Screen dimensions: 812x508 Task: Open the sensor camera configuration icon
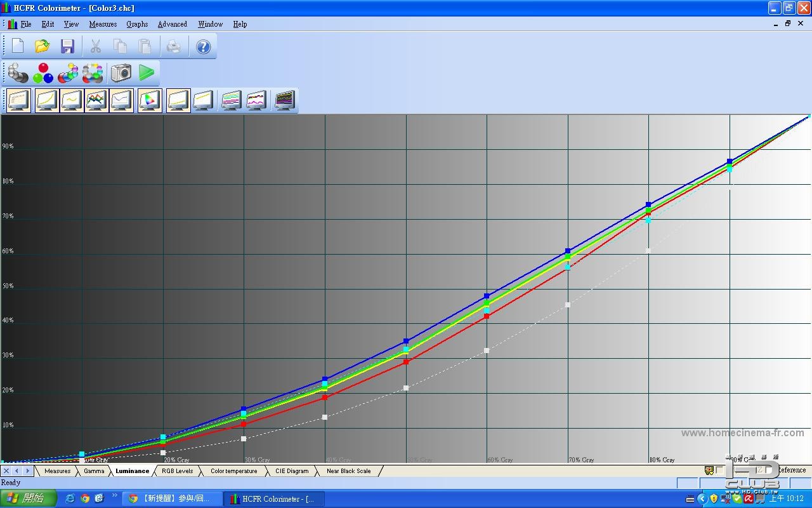[121, 73]
